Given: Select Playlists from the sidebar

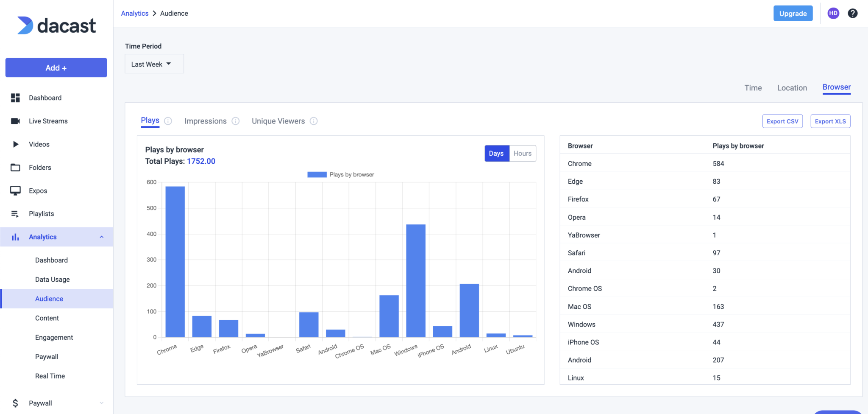Looking at the screenshot, I should [41, 213].
